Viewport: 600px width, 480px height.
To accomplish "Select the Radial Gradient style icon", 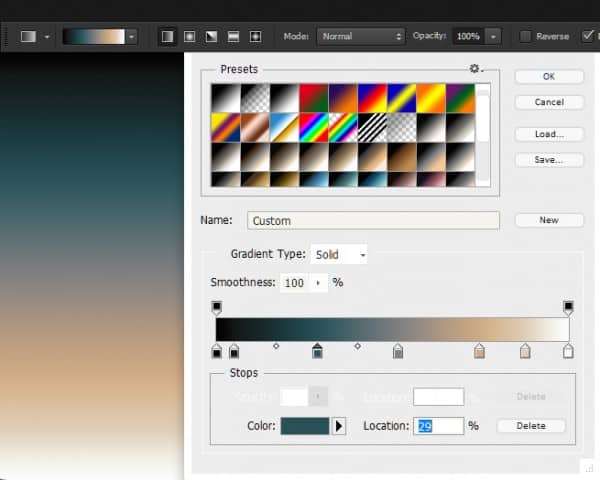I will point(188,36).
